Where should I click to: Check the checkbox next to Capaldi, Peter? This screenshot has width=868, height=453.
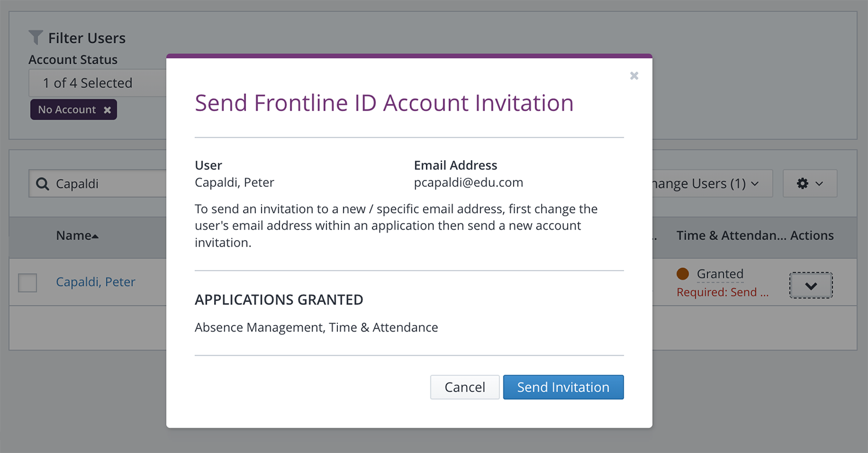[27, 282]
